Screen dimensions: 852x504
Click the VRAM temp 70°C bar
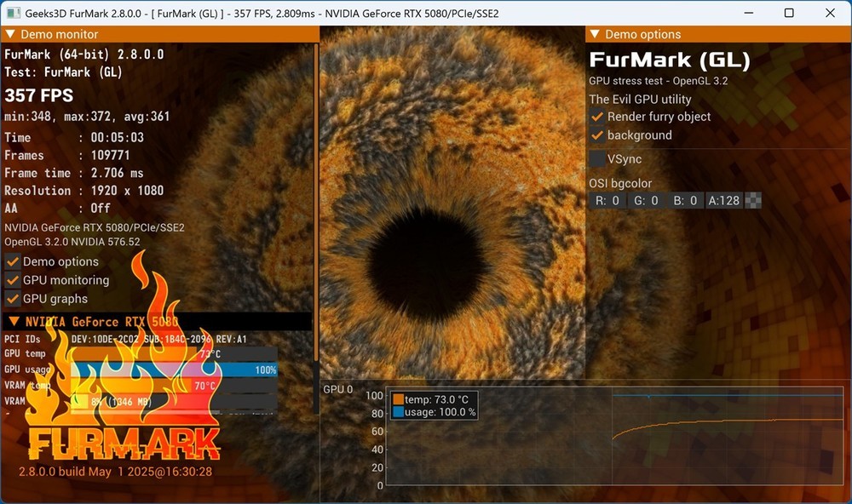pos(174,386)
